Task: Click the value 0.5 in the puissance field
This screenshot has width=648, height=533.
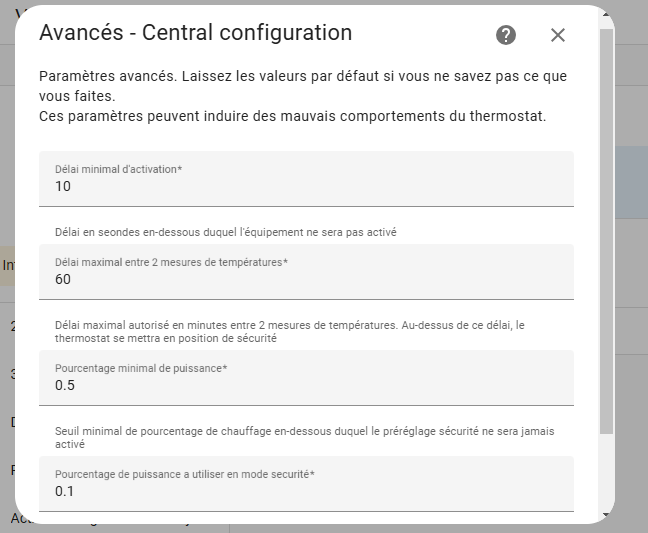Action: coord(65,385)
